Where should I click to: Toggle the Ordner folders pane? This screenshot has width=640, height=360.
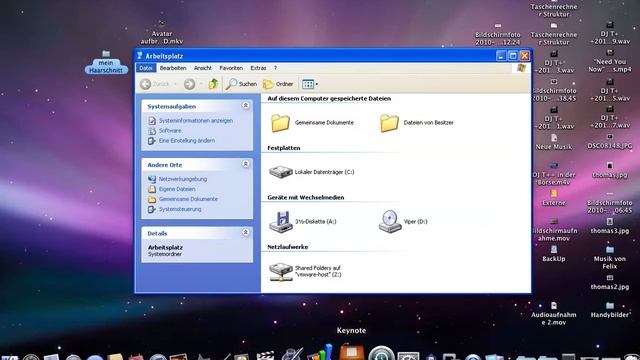point(278,84)
